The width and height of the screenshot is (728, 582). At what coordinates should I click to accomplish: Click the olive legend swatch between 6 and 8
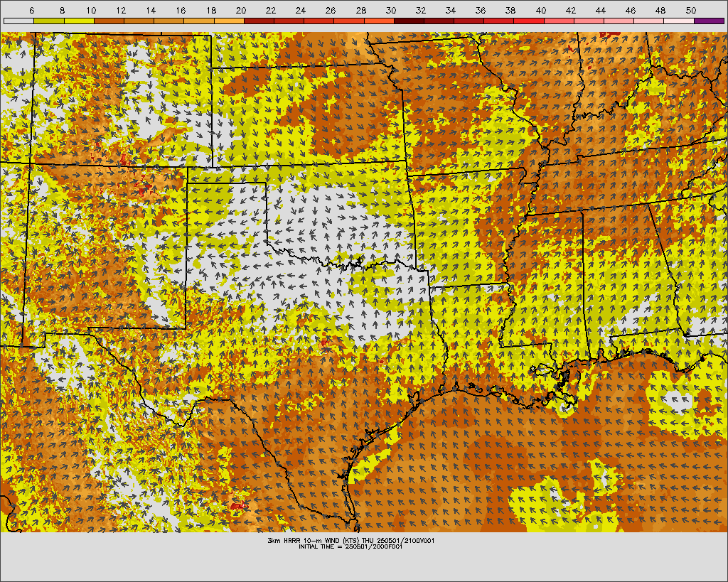49,21
